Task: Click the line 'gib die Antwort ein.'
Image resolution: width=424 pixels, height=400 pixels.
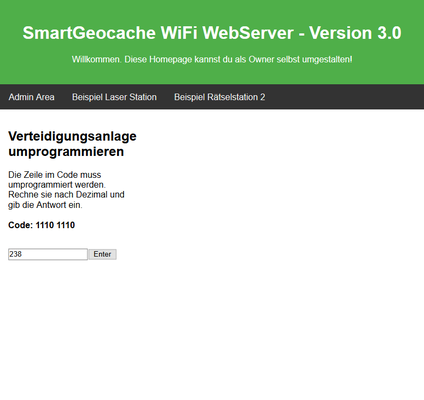Action: [45, 205]
